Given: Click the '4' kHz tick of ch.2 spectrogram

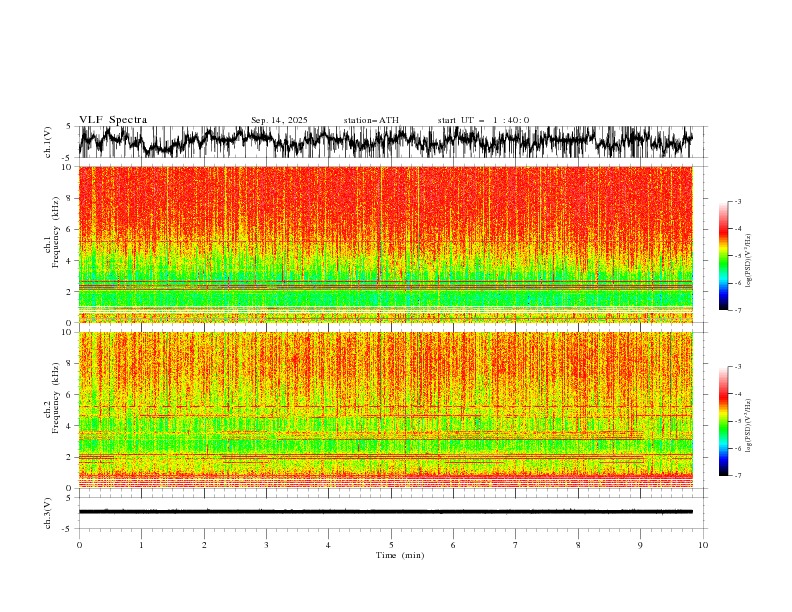Looking at the screenshot, I should point(71,426).
